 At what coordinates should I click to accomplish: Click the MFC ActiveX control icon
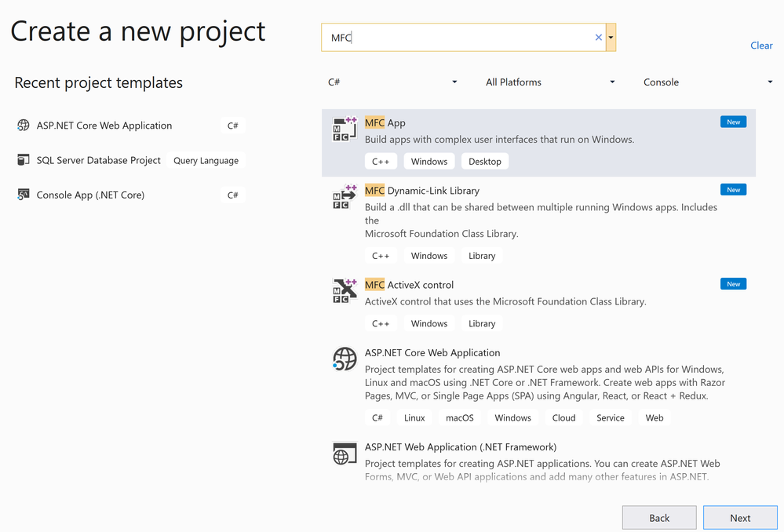point(345,291)
